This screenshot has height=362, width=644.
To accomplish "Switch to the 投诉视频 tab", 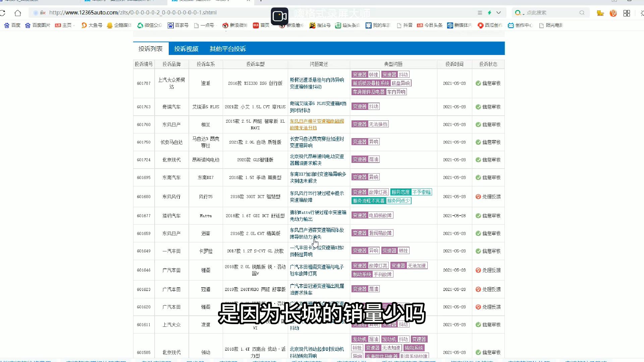I will point(186,48).
